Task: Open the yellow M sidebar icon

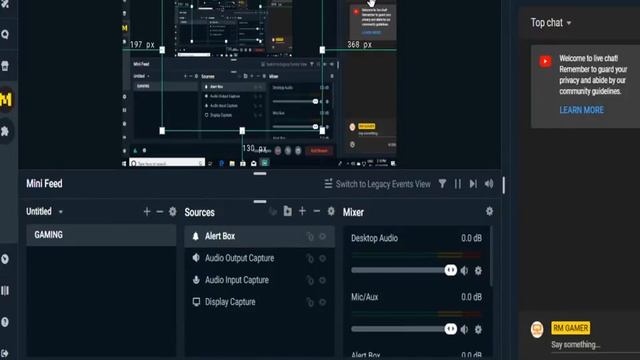Action: click(x=6, y=100)
